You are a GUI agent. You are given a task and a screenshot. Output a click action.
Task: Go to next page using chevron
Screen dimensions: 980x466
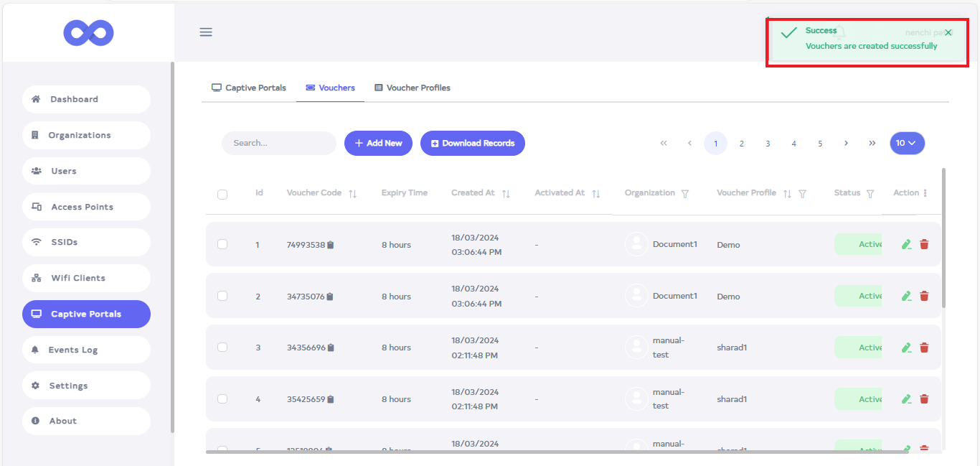click(x=846, y=143)
